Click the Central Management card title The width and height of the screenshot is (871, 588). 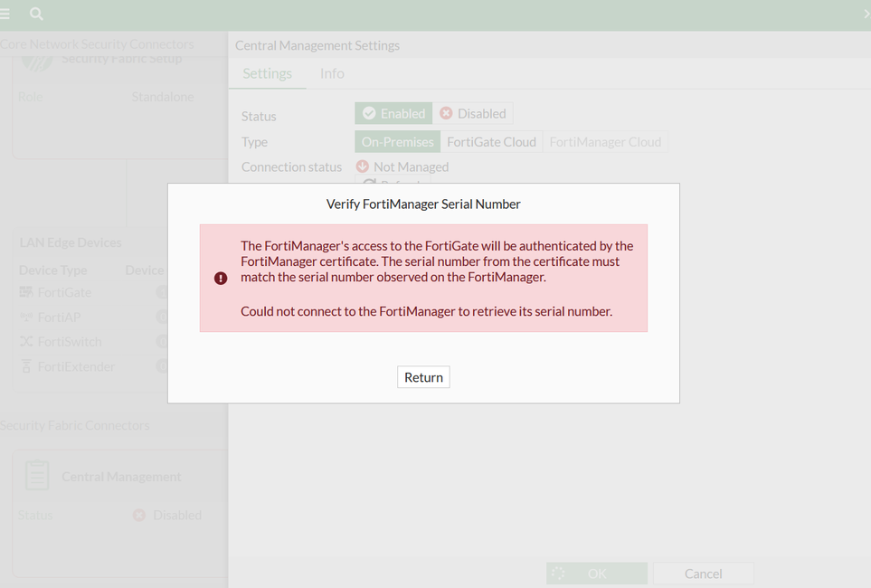click(121, 477)
